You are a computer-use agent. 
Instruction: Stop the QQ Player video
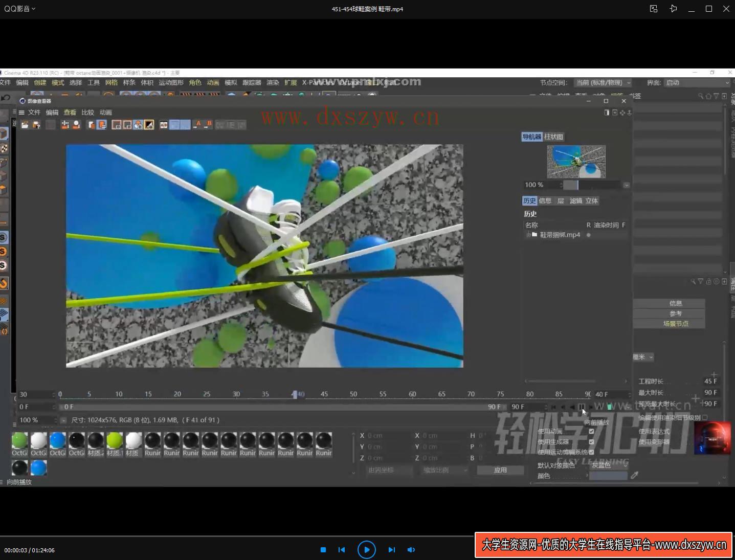[x=323, y=550]
